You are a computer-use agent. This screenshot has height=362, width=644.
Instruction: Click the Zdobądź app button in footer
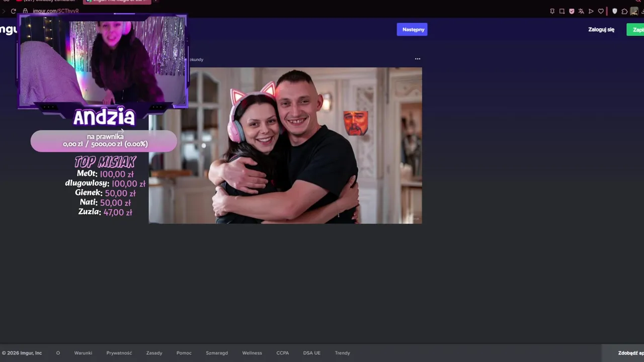(623, 353)
